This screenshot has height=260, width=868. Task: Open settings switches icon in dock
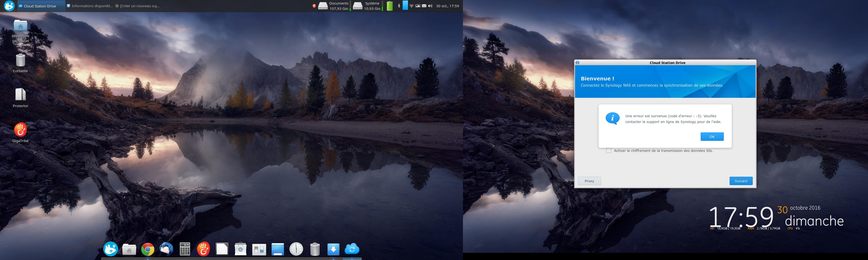pos(259,249)
